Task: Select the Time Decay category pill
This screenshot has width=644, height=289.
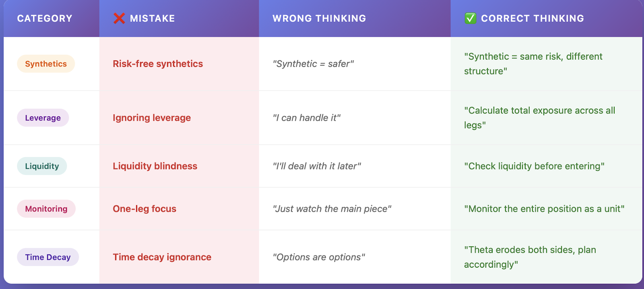Action: click(48, 257)
